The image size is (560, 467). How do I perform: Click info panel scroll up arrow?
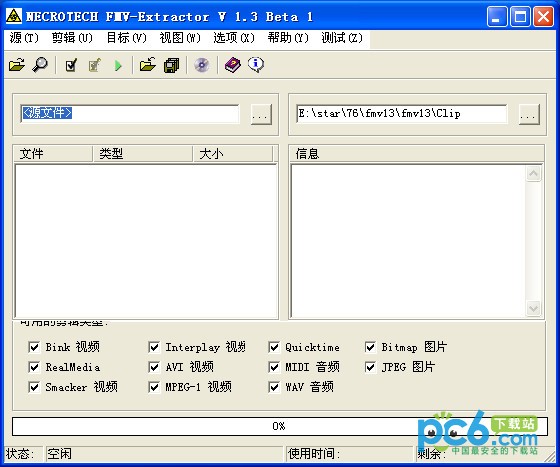click(534, 174)
